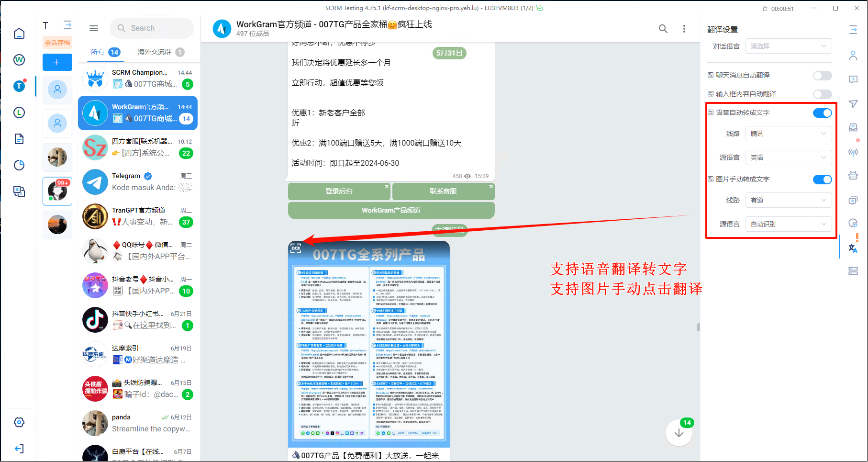The height and width of the screenshot is (462, 868).
Task: Open SCRM Champion chat
Action: tap(138, 79)
